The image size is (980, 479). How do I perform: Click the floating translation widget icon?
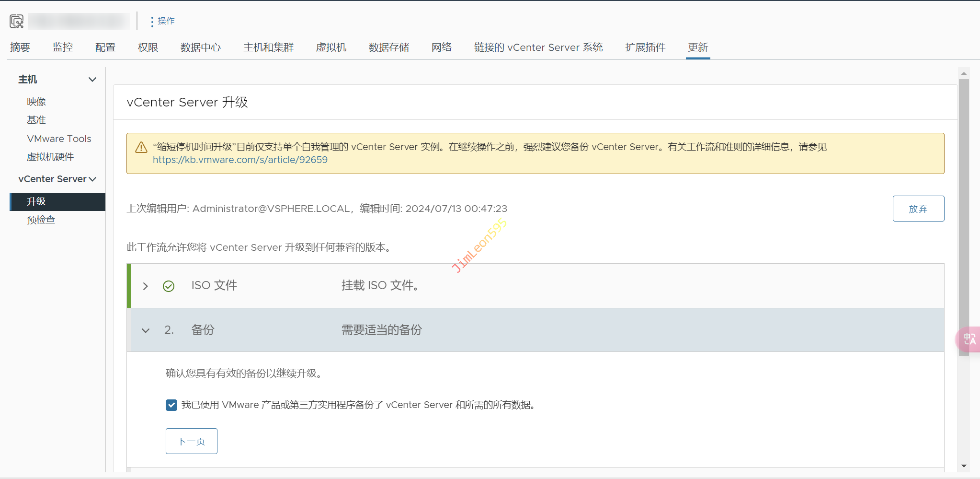pyautogui.click(x=969, y=339)
